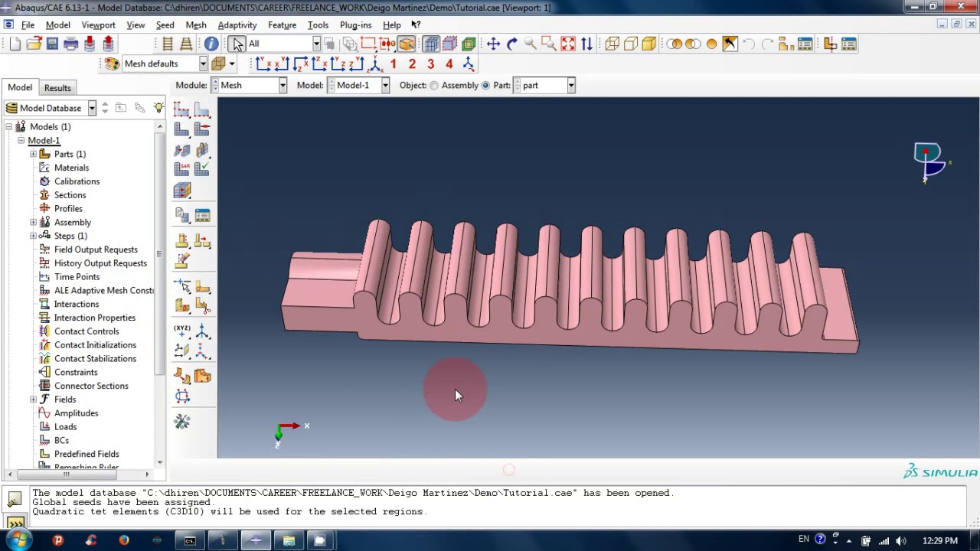Click the Mesh Part tool icon
This screenshot has height=551, width=980.
tap(181, 130)
